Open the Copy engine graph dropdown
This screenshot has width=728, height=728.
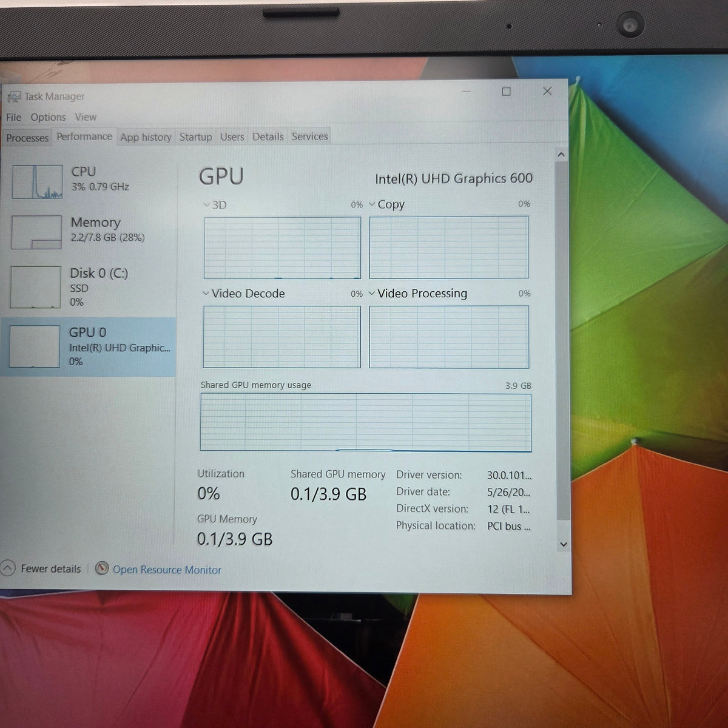[x=372, y=204]
